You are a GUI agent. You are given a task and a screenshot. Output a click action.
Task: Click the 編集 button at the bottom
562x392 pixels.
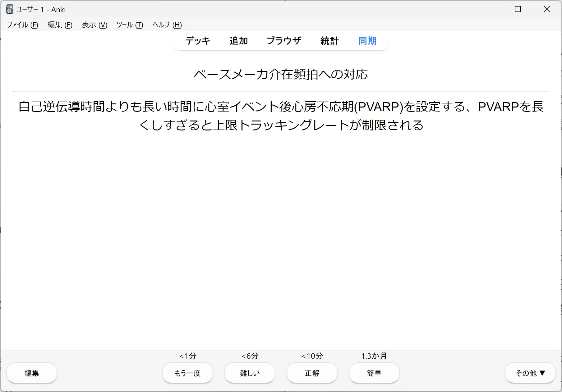(x=32, y=373)
